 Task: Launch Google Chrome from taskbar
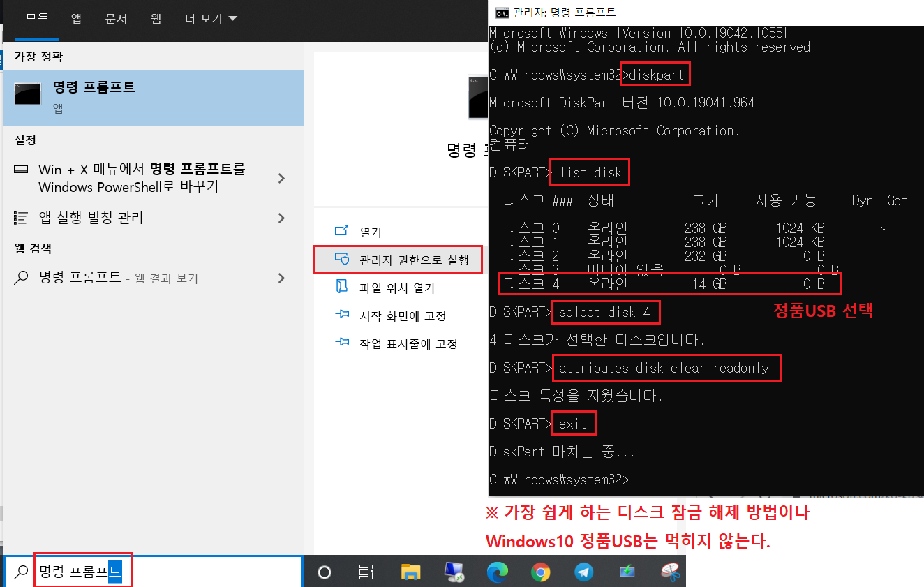[540, 572]
